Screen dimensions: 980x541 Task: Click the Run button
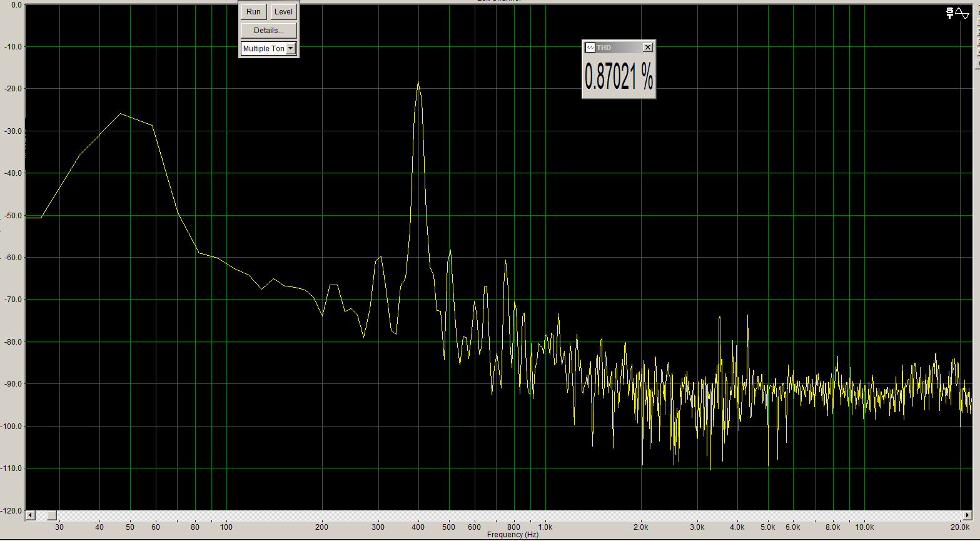[x=253, y=11]
